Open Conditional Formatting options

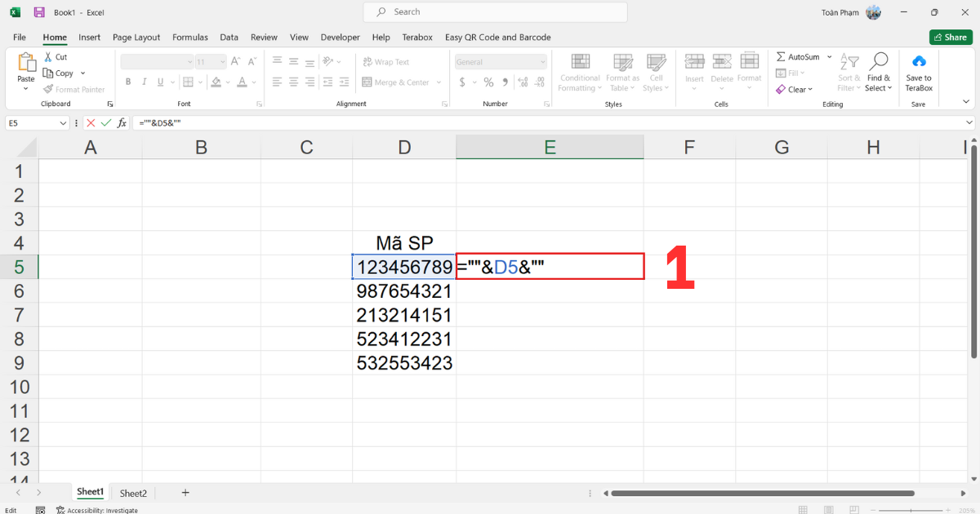[x=580, y=72]
